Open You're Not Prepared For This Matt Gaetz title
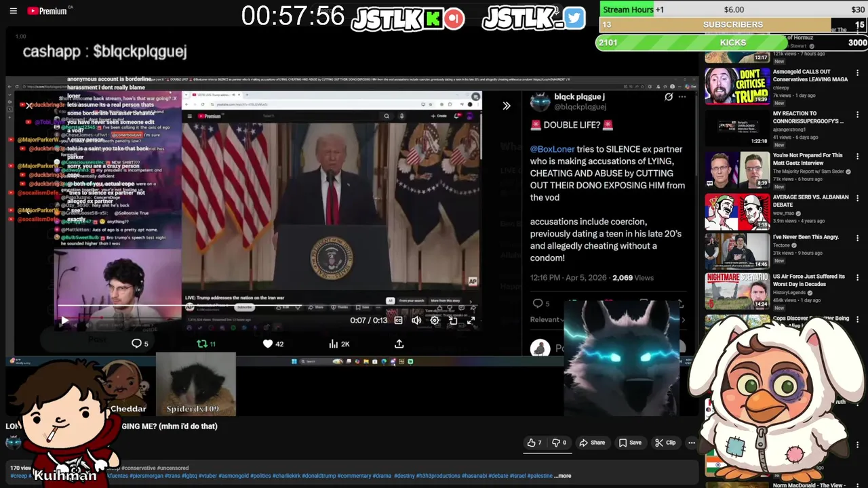 coord(808,159)
